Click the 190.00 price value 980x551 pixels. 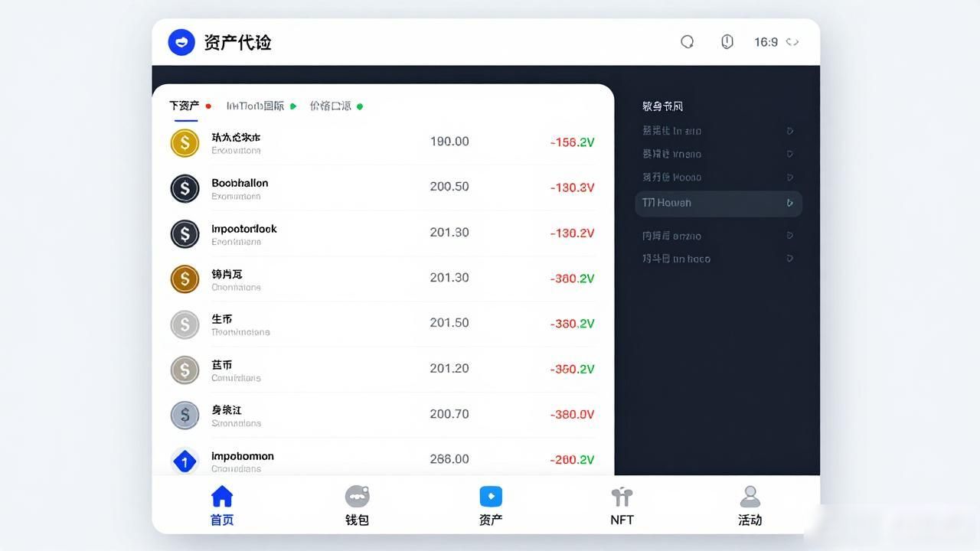pyautogui.click(x=449, y=142)
